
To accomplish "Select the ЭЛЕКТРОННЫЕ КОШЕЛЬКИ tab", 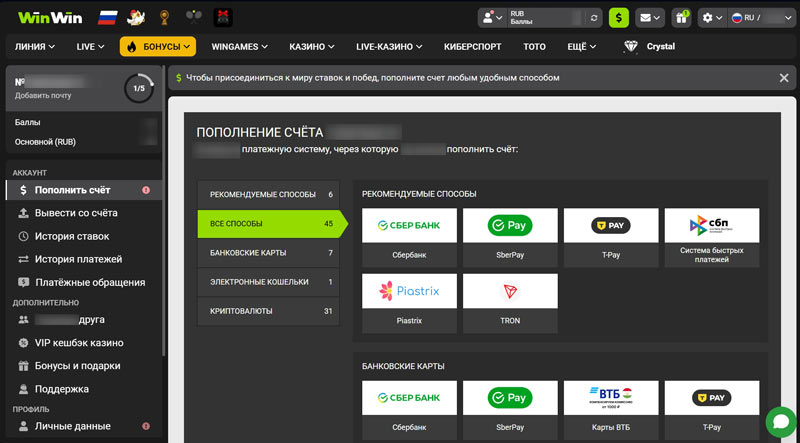I will 268,282.
